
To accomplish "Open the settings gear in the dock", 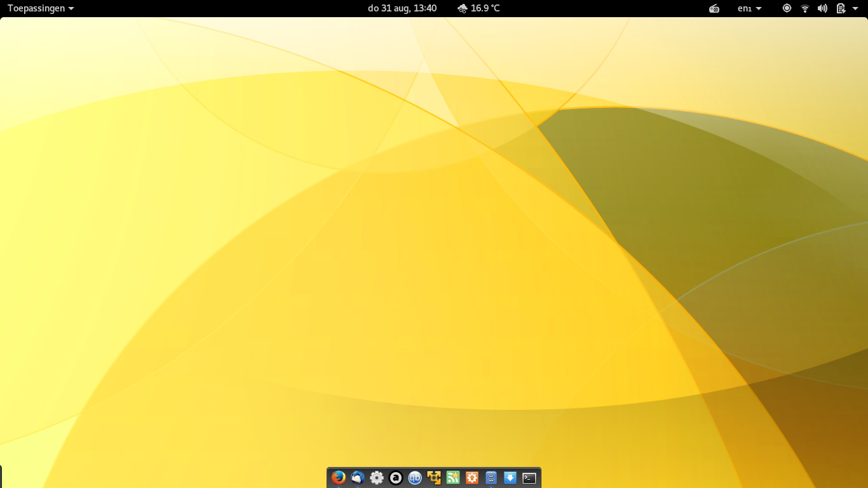I will click(377, 478).
